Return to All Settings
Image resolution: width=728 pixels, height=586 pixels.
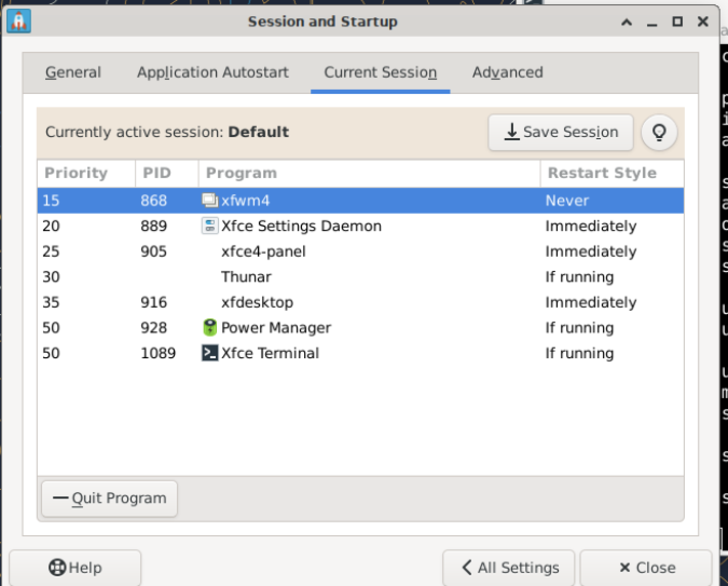(509, 568)
